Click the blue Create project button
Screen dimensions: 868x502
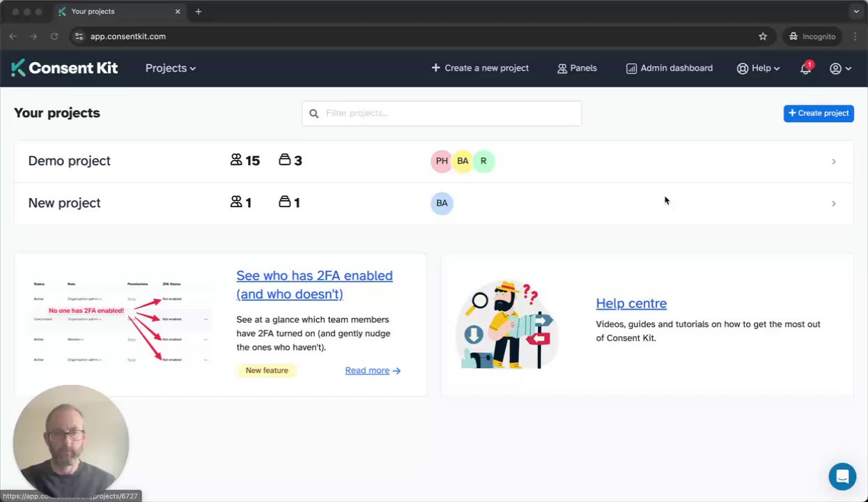click(x=819, y=113)
